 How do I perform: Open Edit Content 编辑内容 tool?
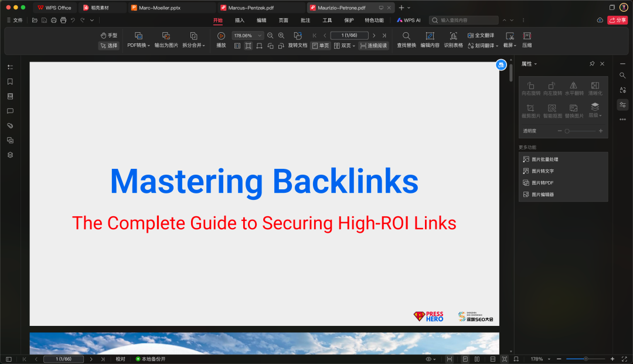point(430,40)
